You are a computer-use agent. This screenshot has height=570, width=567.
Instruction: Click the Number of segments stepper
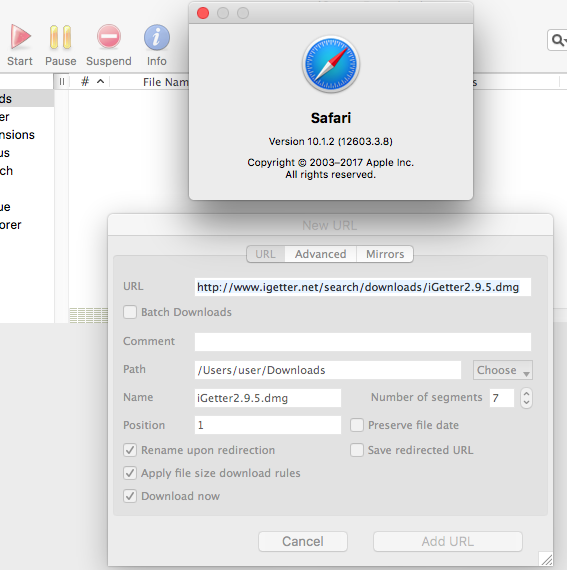point(526,398)
